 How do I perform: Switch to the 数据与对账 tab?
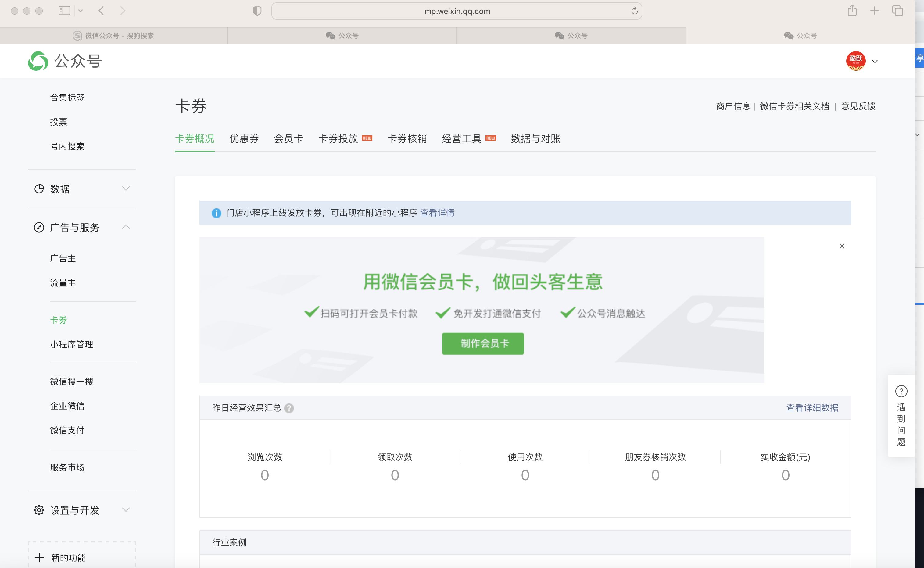[535, 139]
